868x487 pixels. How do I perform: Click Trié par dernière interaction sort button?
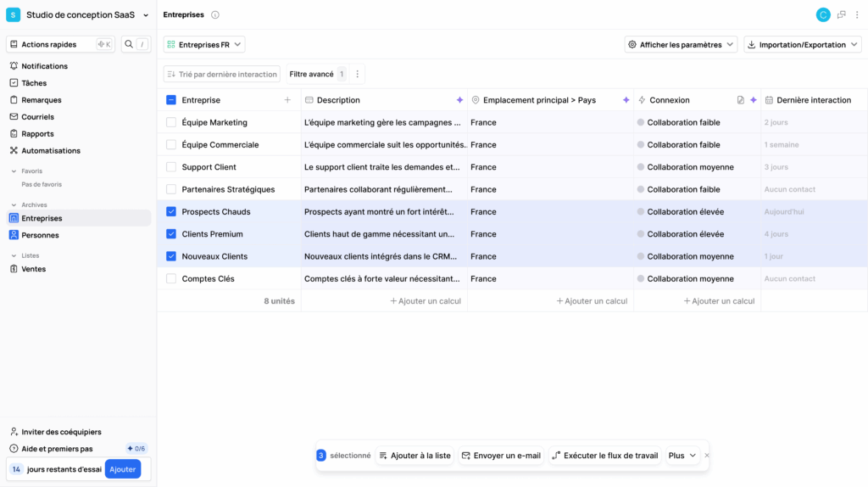pos(222,75)
